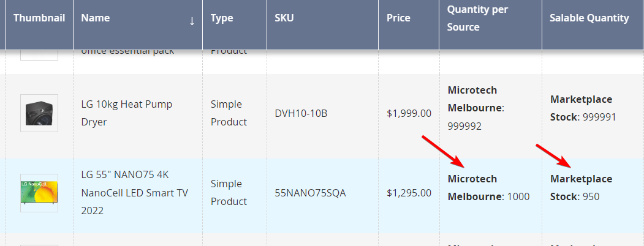The image size is (644, 246).
Task: Open the LG Heat Pump Dryer thumbnail
Action: [x=39, y=113]
